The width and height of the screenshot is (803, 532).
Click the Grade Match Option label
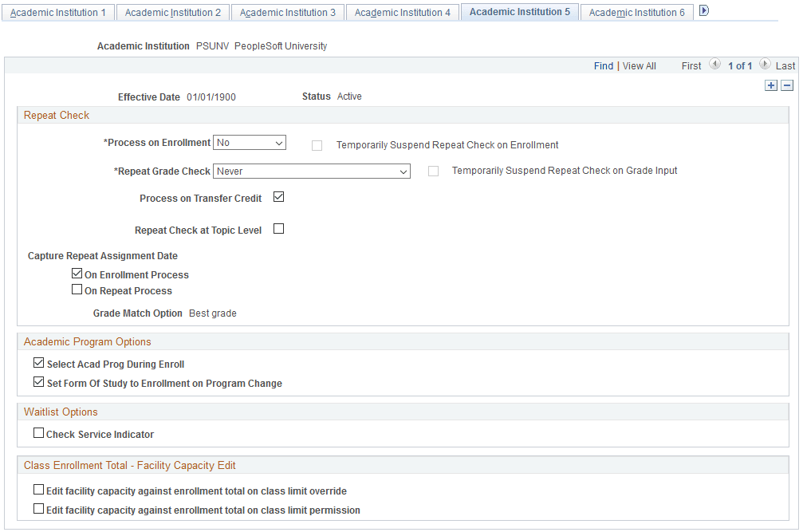(x=137, y=313)
